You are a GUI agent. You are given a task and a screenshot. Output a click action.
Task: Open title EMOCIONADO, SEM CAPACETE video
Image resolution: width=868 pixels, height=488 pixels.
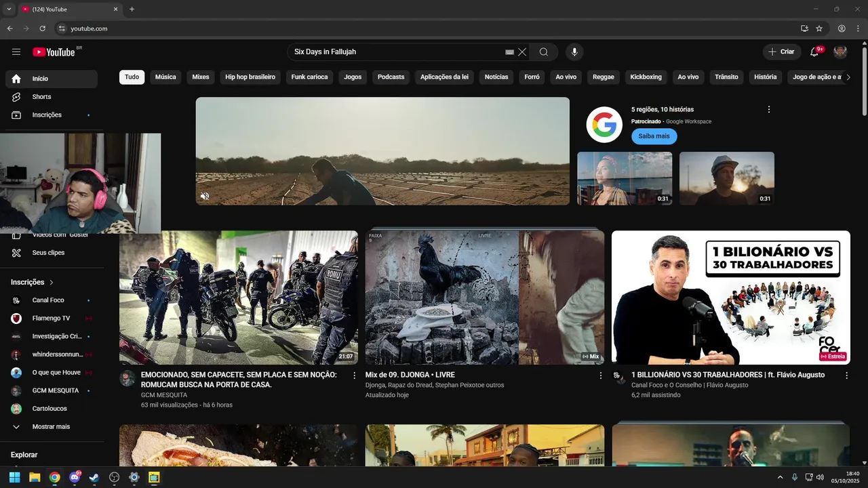[239, 380]
